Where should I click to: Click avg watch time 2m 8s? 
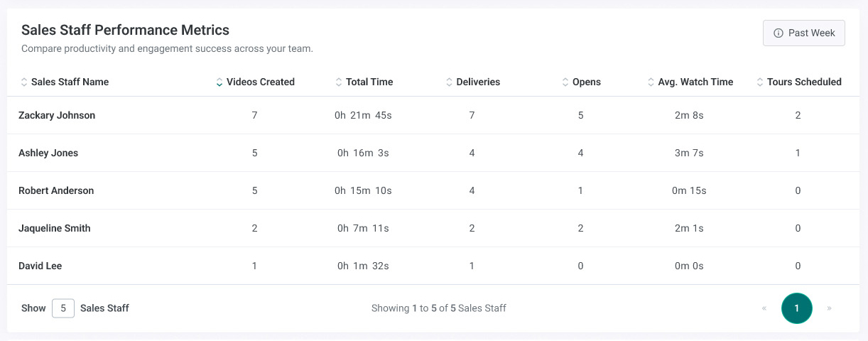click(x=689, y=115)
